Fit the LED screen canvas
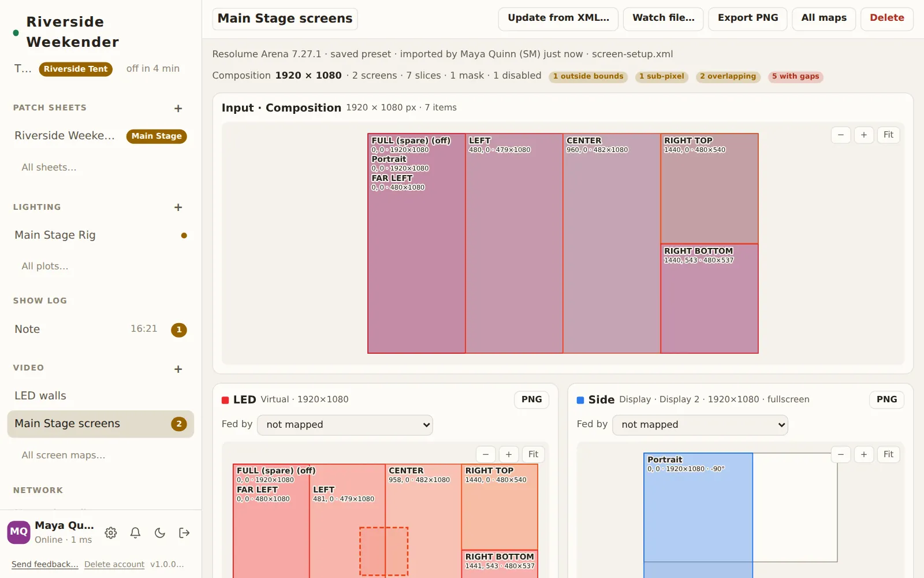The height and width of the screenshot is (578, 924). click(533, 454)
